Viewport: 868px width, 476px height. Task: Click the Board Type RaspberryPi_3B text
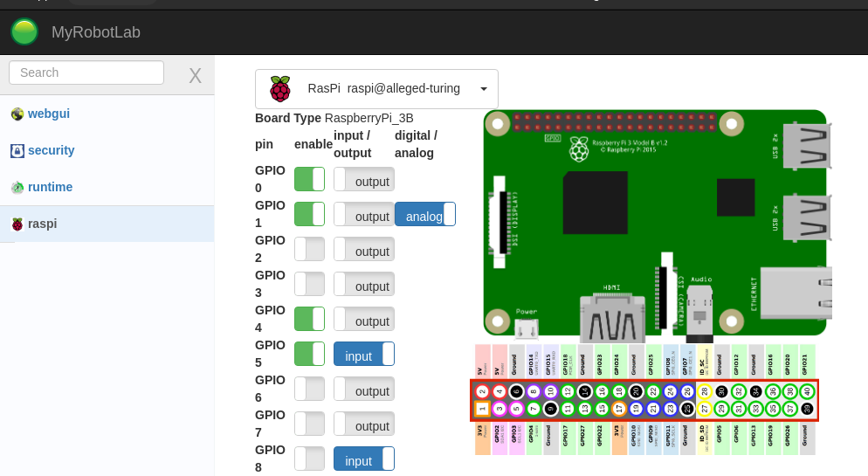click(334, 118)
